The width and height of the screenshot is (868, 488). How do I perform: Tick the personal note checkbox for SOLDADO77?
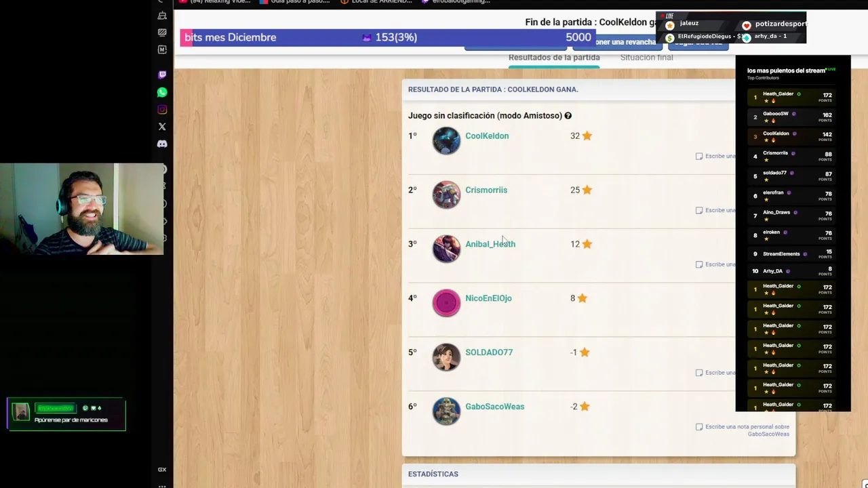point(699,373)
